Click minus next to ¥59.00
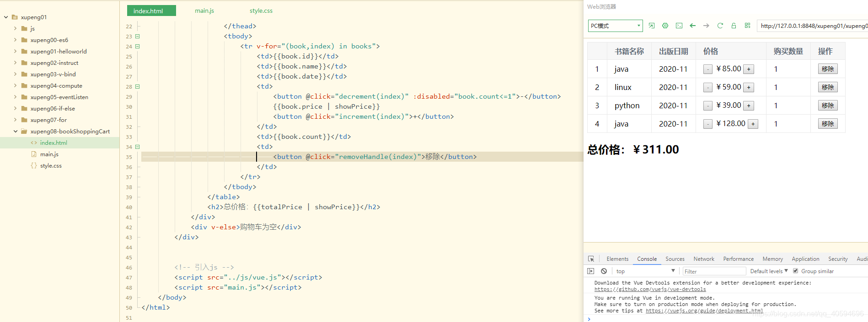The image size is (868, 322). click(x=708, y=88)
